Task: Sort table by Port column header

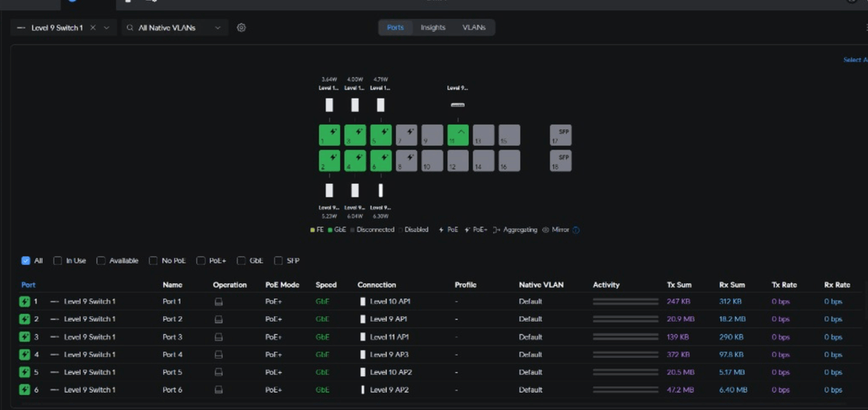Action: tap(28, 285)
